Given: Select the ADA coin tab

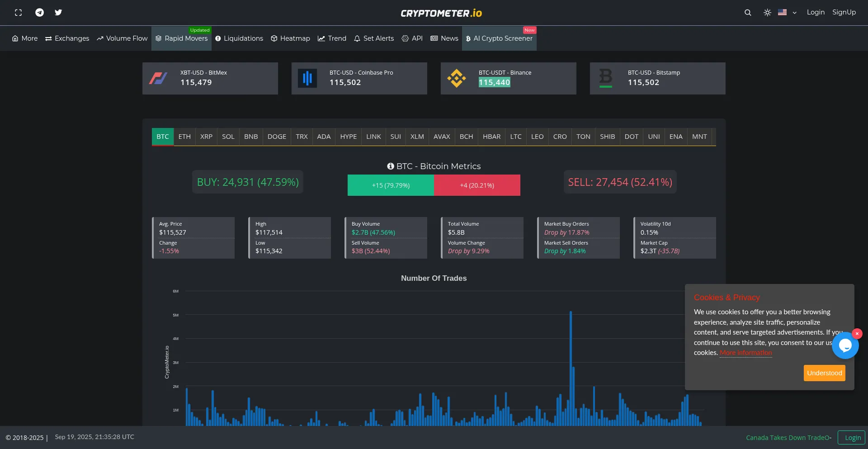Looking at the screenshot, I should [324, 137].
